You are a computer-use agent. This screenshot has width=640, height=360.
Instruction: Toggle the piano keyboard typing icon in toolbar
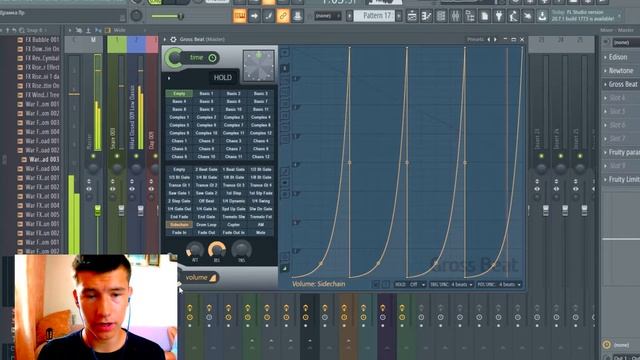[240, 16]
